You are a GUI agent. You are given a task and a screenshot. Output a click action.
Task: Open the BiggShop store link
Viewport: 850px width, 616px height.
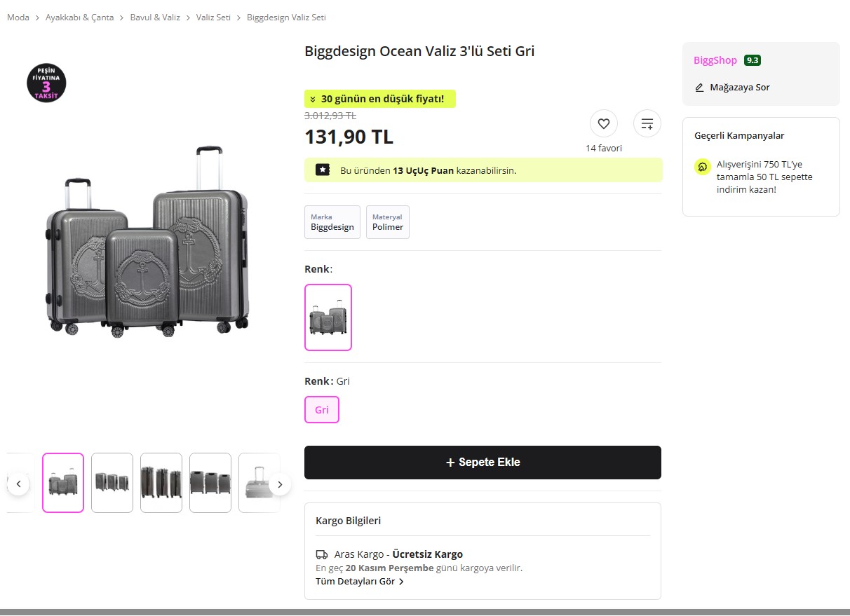coord(715,60)
